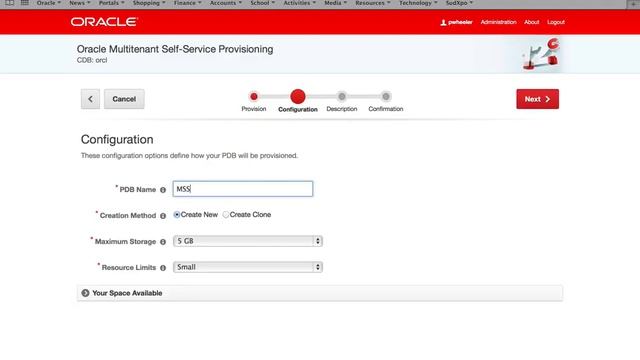This screenshot has width=640, height=360.
Task: Click the Cancel button
Action: pos(124,99)
